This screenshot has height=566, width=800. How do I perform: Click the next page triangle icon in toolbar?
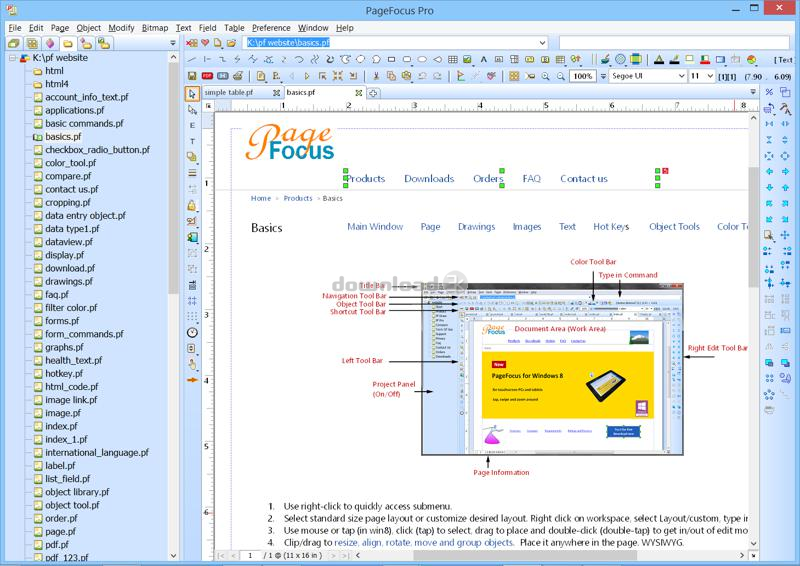(307, 76)
